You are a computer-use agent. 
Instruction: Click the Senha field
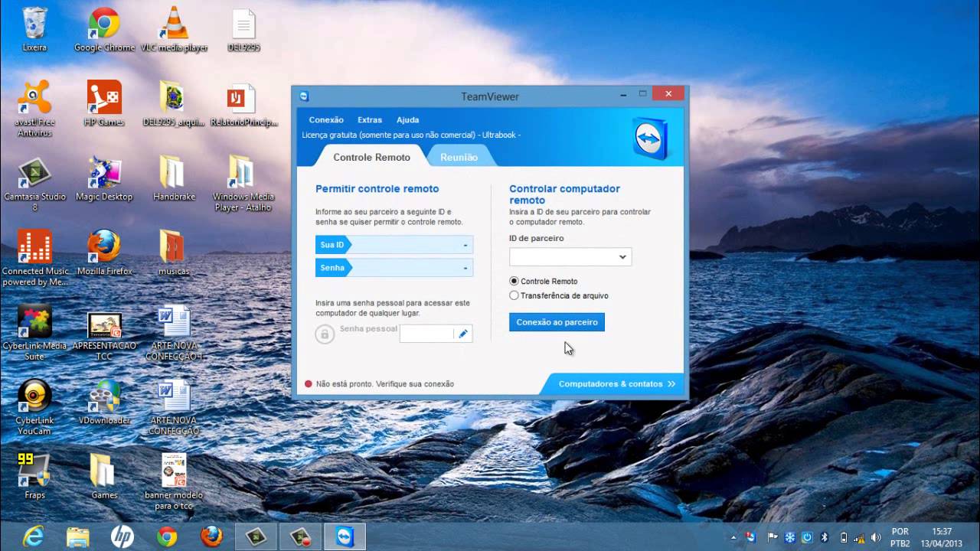click(x=394, y=268)
